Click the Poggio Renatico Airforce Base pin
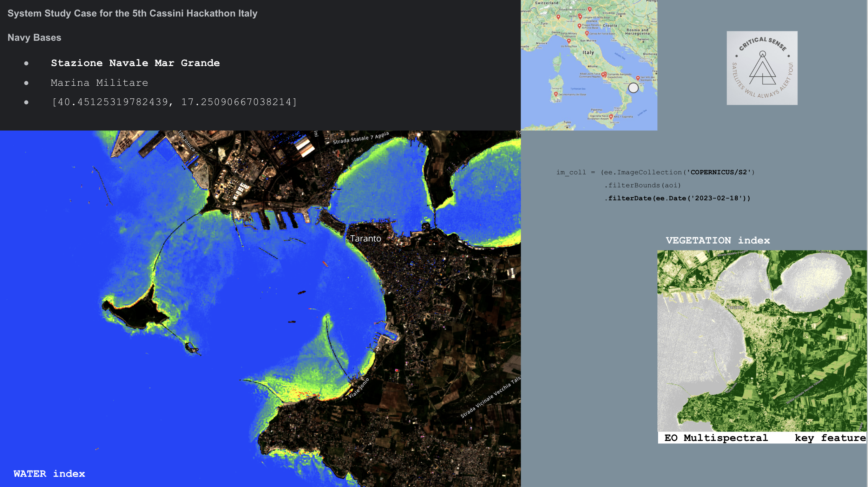Viewport: 868px width, 487px height. click(x=579, y=26)
